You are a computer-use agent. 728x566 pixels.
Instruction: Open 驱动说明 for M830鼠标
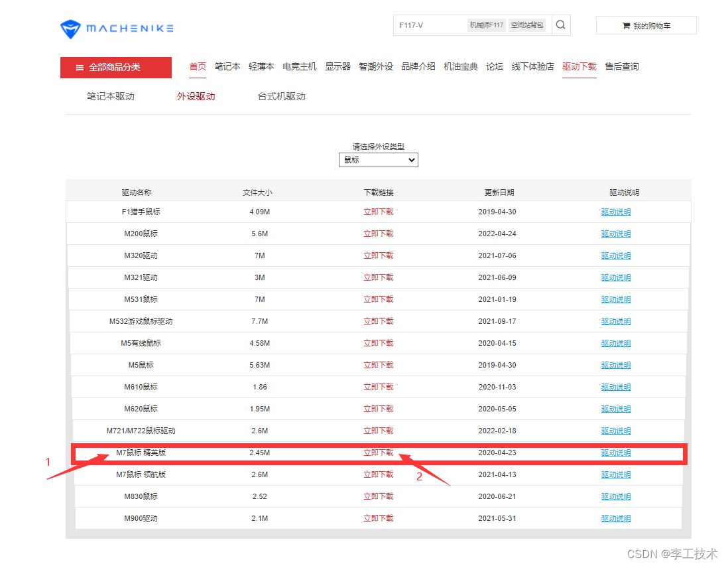click(616, 496)
